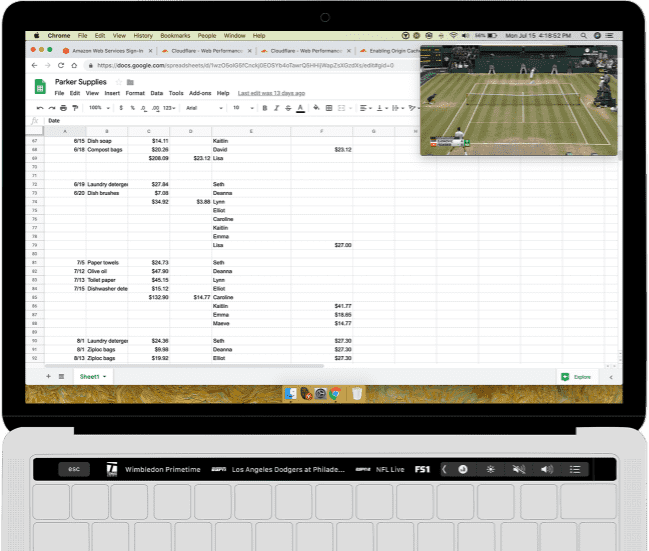Expand the Touch Bar control strip chevron
Screen dimensions: 649x551
[444, 469]
